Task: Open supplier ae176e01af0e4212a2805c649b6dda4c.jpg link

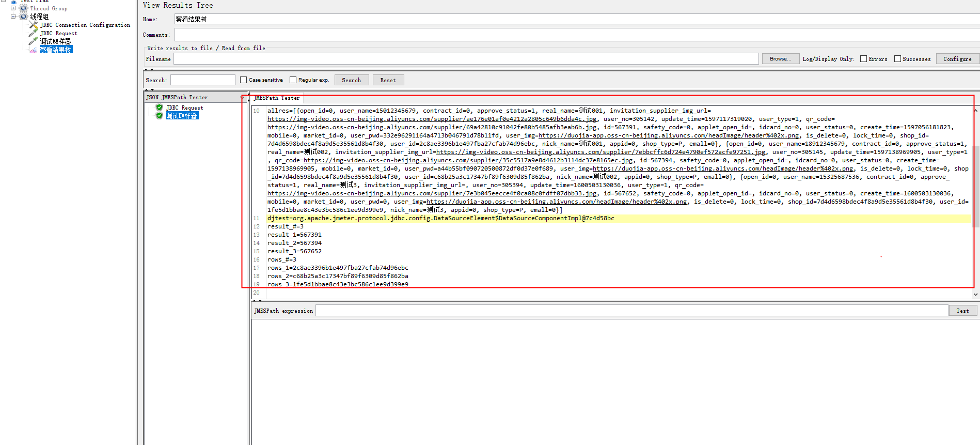Action: pos(432,119)
